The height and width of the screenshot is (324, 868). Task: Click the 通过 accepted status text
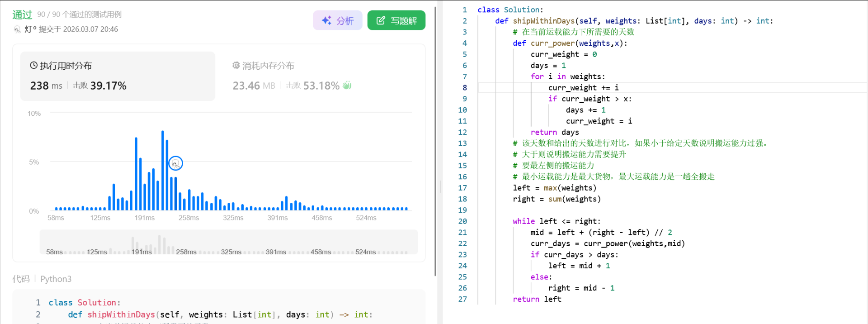[x=22, y=14]
